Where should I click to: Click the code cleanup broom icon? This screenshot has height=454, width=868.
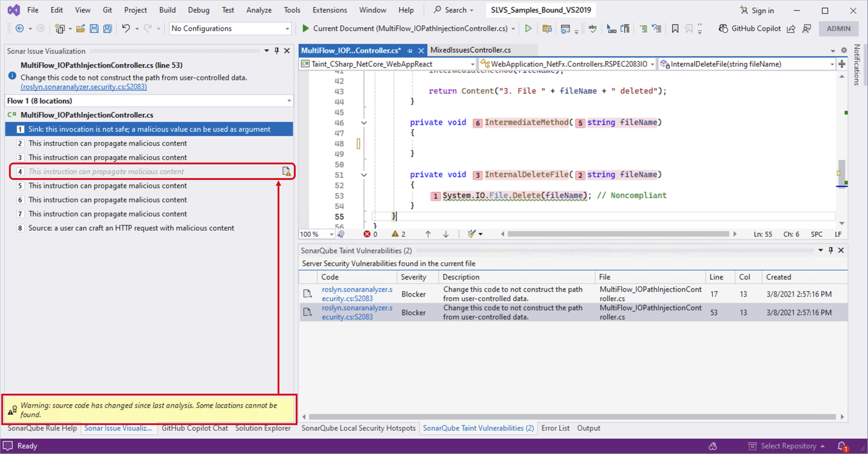point(471,234)
